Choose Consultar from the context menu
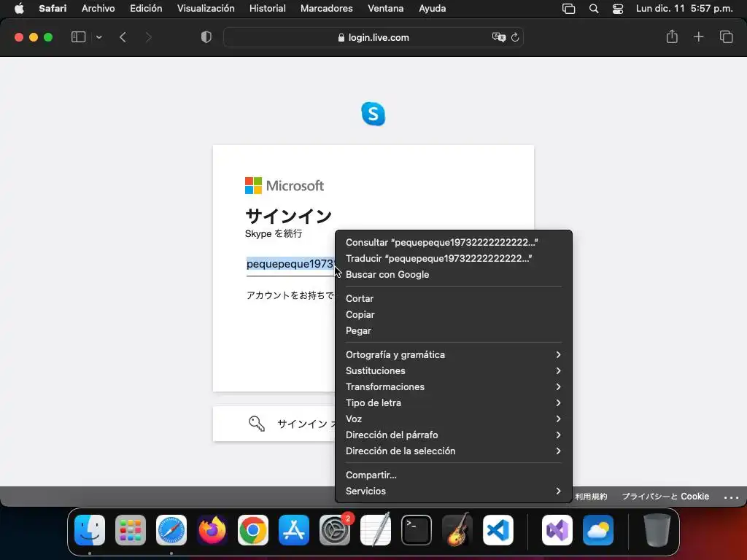The width and height of the screenshot is (747, 560). (x=454, y=242)
